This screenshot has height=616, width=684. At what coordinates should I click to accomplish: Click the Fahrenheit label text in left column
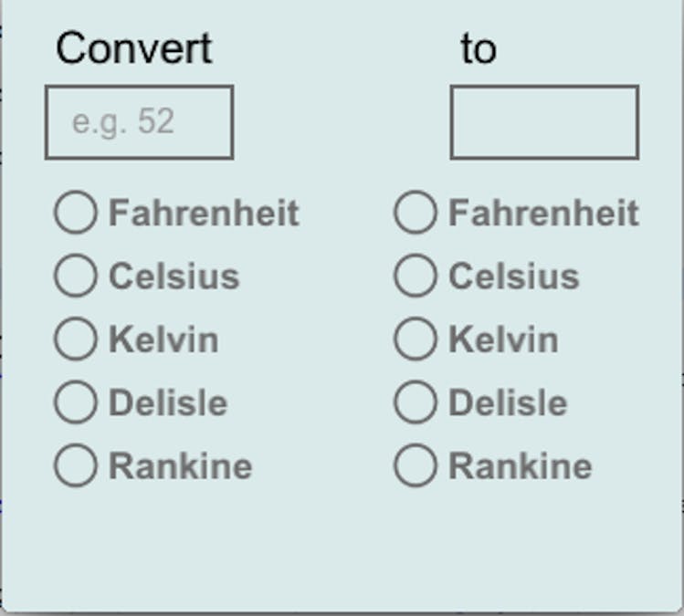[x=204, y=214]
